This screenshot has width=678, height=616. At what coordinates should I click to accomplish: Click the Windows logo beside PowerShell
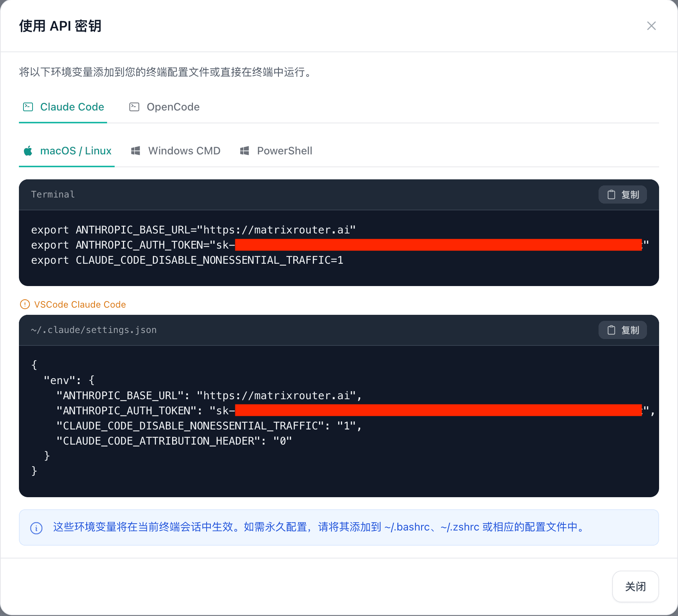[244, 151]
